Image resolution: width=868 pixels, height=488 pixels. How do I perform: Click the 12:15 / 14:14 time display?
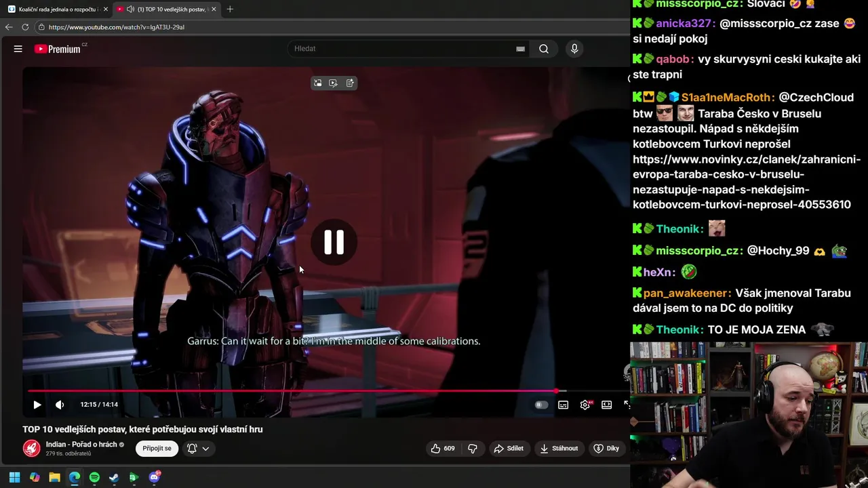(x=99, y=405)
